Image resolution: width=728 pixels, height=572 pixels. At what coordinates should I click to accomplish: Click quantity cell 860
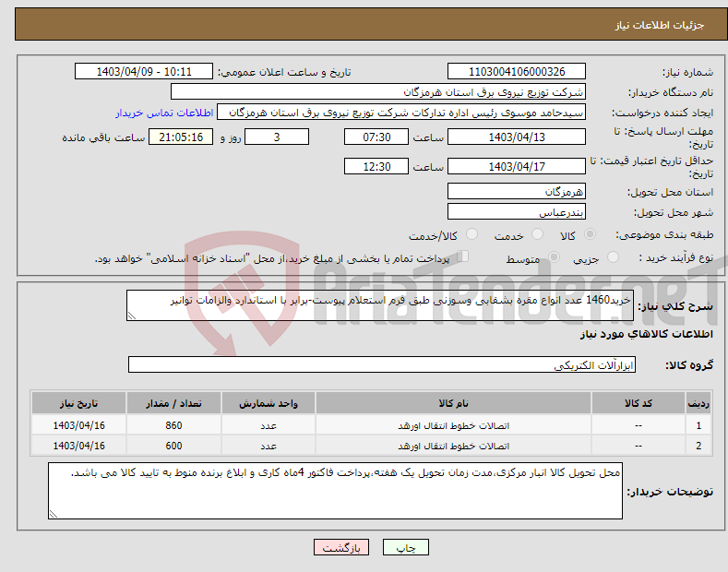(x=173, y=425)
